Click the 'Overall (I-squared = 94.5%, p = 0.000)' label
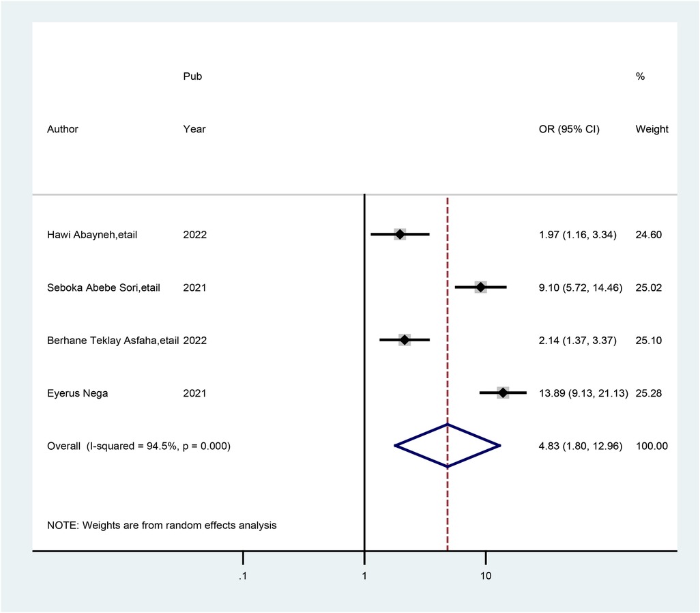Screen dimensions: 700x613 pos(138,446)
